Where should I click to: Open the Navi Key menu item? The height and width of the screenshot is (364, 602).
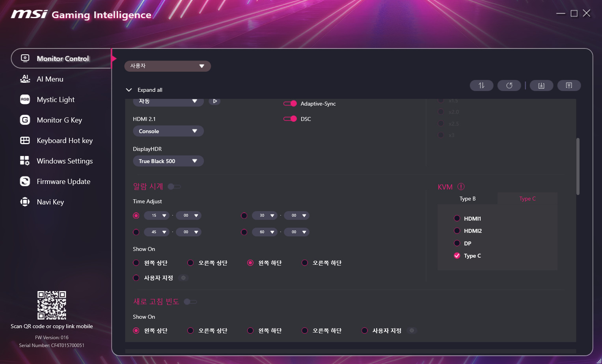tap(50, 202)
